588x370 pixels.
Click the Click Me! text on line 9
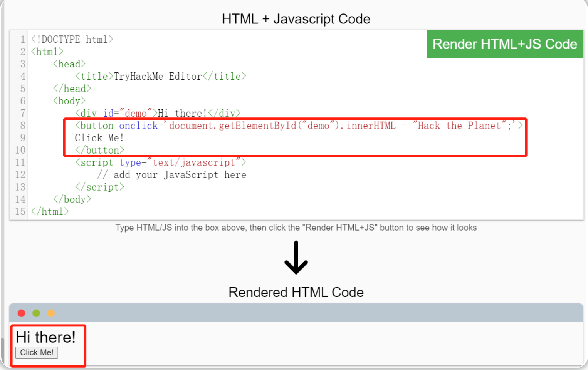tap(99, 138)
